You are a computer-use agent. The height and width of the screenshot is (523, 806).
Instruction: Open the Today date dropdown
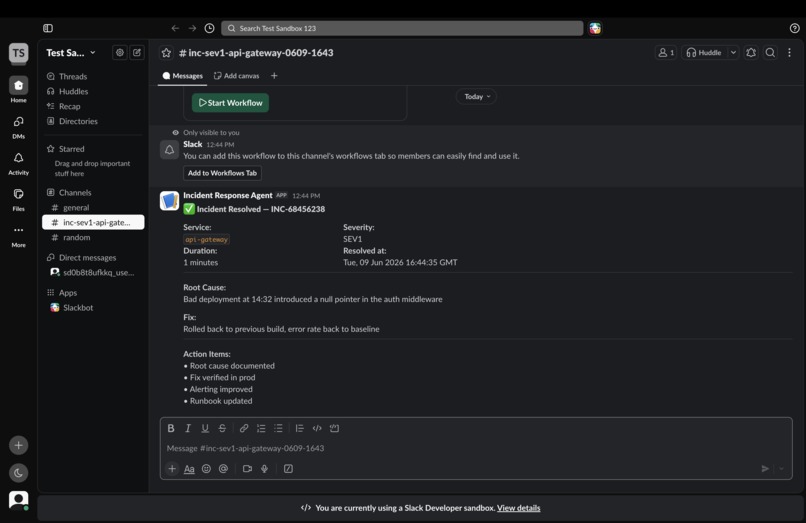pyautogui.click(x=477, y=97)
